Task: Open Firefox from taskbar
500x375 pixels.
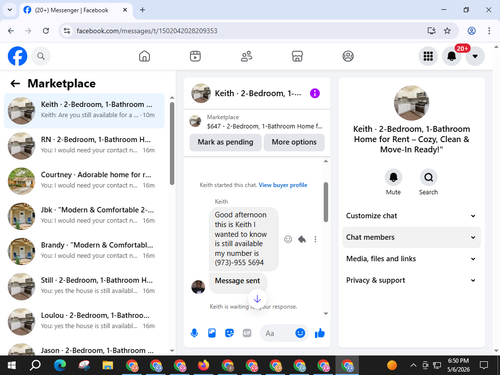Action: tap(203, 365)
